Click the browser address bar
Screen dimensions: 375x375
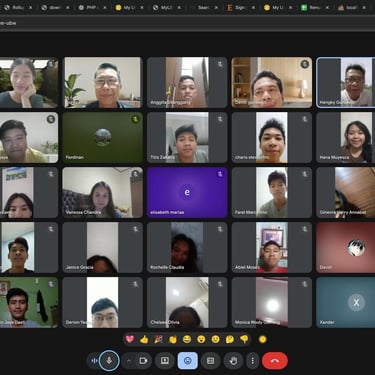click(187, 23)
